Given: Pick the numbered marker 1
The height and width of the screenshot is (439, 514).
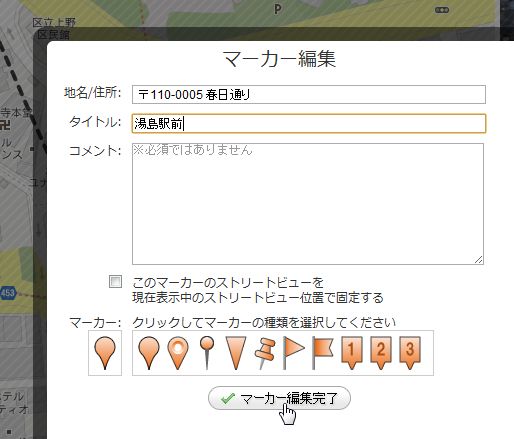Looking at the screenshot, I should 352,353.
